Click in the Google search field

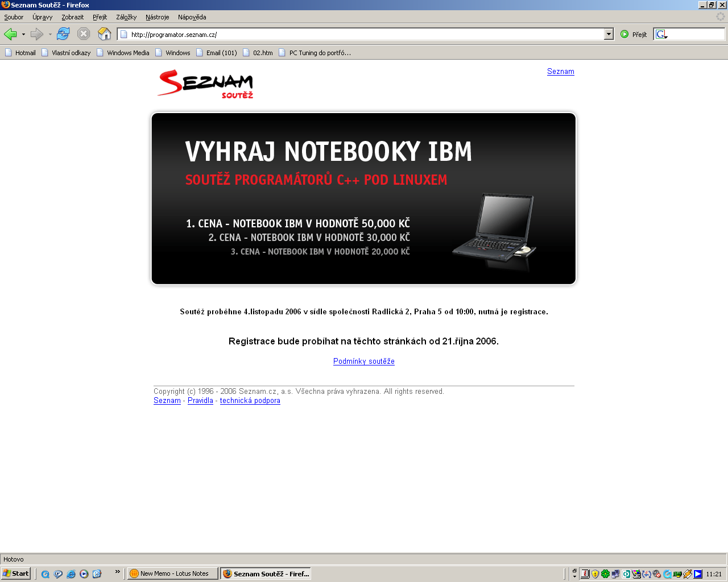(695, 34)
